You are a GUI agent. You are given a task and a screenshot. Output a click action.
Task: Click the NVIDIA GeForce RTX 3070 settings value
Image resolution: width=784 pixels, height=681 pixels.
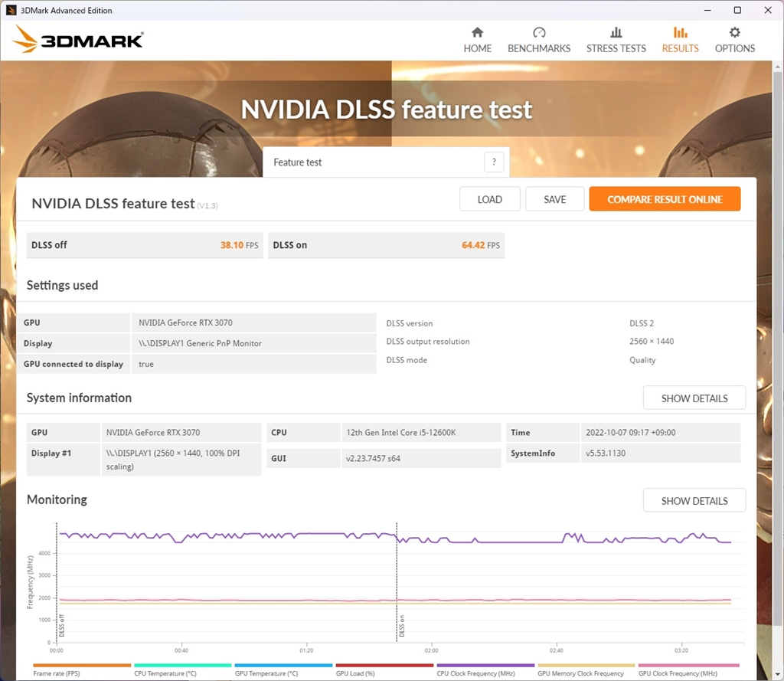[185, 322]
